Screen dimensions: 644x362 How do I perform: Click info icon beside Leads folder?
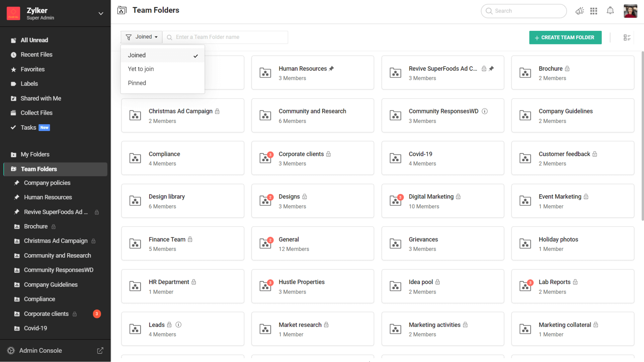178,325
